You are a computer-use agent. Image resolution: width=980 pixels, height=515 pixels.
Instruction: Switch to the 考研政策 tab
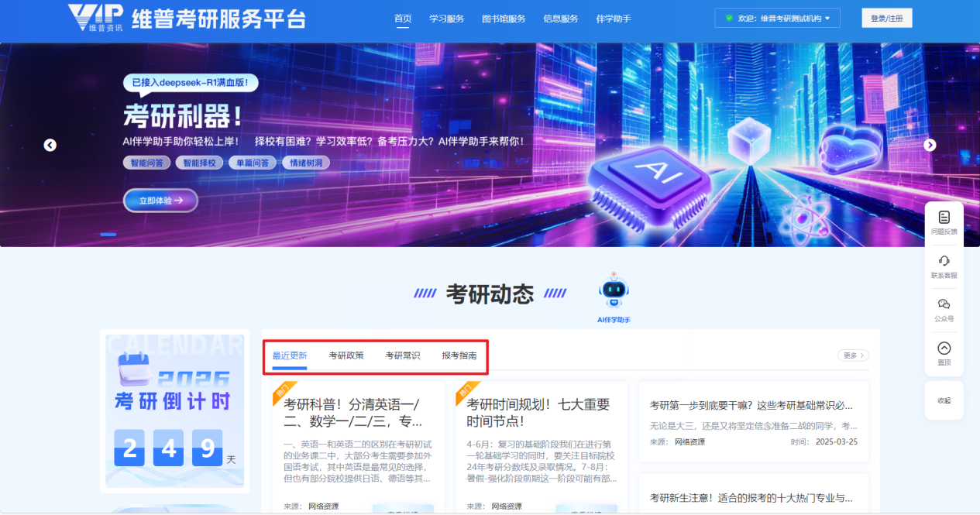pos(346,355)
